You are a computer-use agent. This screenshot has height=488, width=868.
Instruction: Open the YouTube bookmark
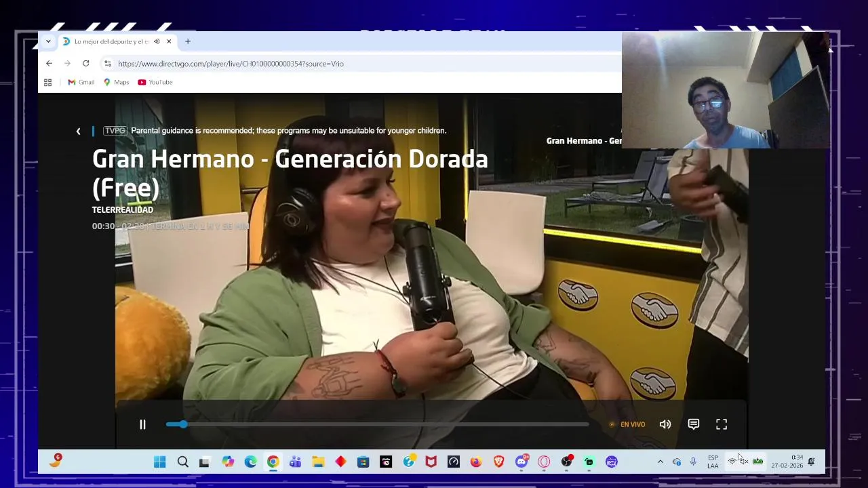tap(155, 82)
